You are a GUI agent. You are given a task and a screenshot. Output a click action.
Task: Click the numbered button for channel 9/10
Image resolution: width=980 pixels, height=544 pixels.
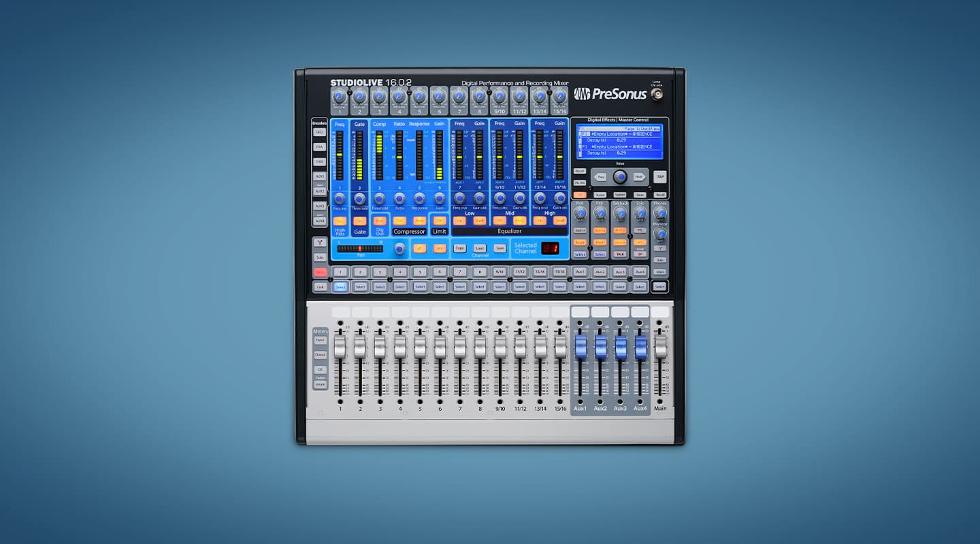[x=500, y=272]
